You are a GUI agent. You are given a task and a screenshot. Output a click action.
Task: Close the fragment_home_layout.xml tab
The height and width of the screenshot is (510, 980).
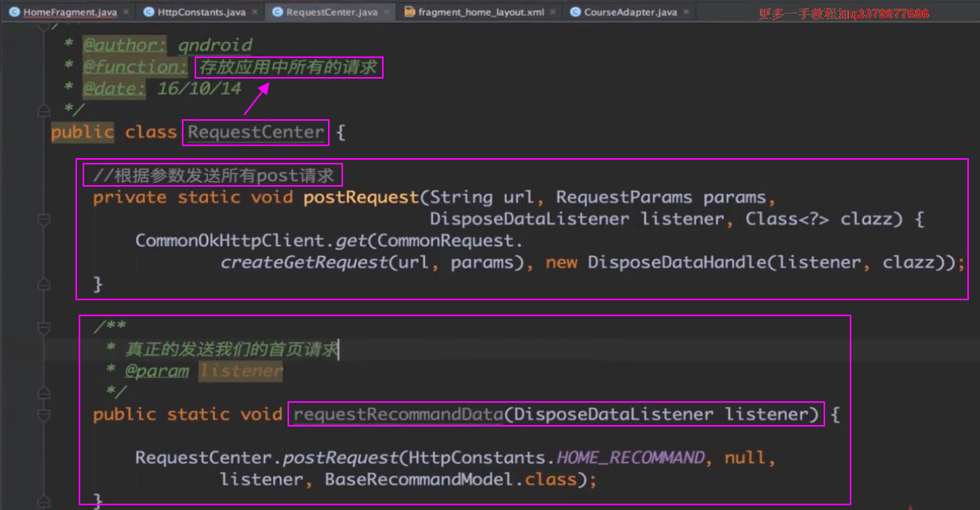(x=552, y=13)
